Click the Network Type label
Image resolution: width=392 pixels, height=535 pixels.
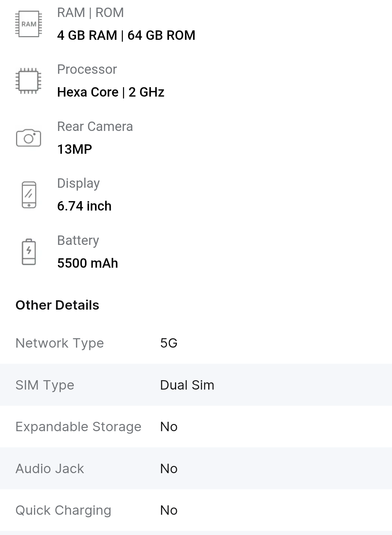point(60,343)
